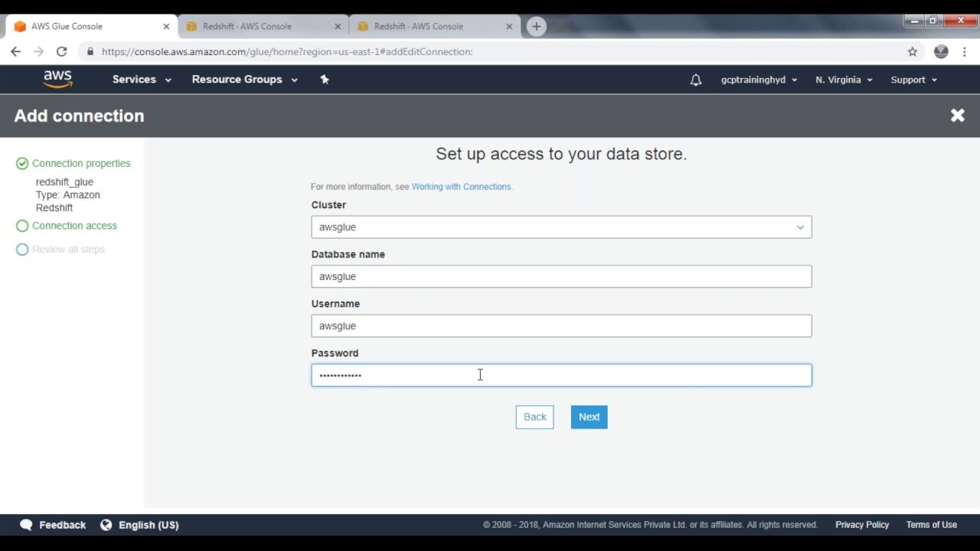Click the browser back arrow
The width and height of the screenshot is (980, 551).
16,51
